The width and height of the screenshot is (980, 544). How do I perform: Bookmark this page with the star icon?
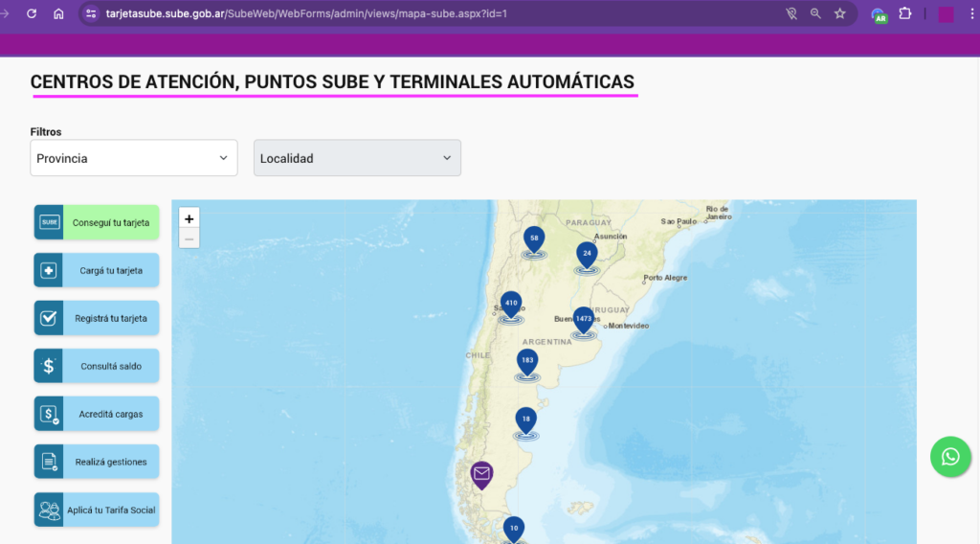point(840,13)
